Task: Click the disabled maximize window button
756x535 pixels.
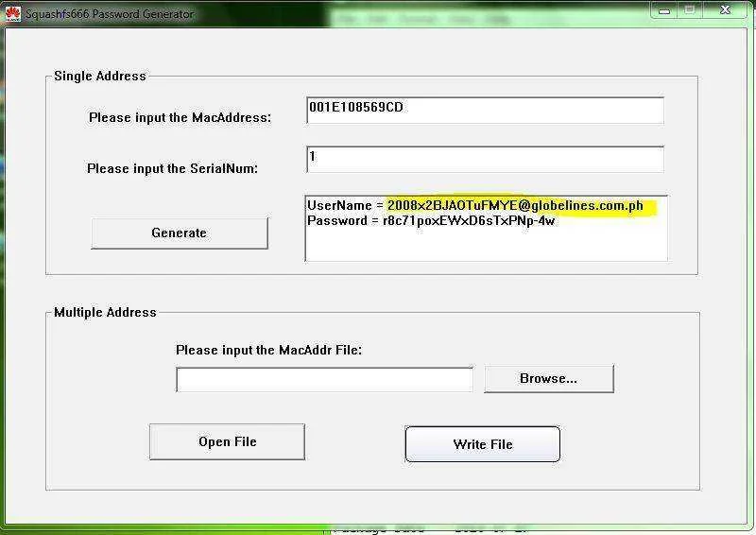Action: pyautogui.click(x=690, y=10)
